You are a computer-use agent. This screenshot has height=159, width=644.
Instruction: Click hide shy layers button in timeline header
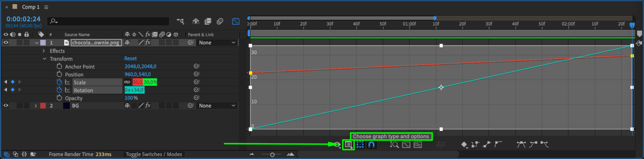tap(196, 21)
